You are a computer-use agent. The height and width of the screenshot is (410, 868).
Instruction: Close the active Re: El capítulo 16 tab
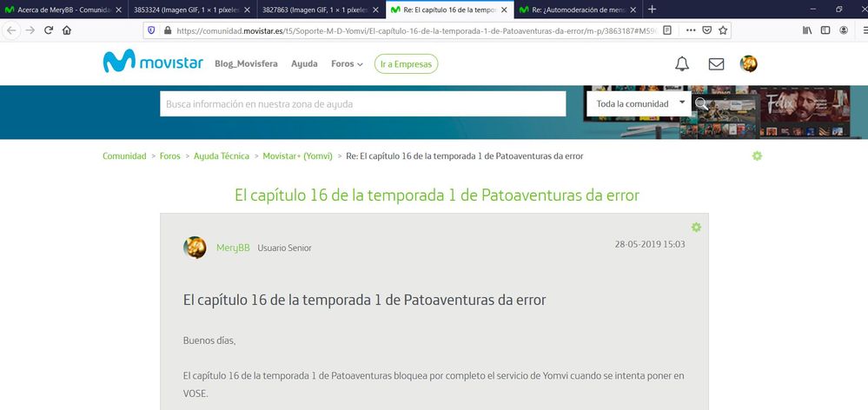[x=504, y=10]
